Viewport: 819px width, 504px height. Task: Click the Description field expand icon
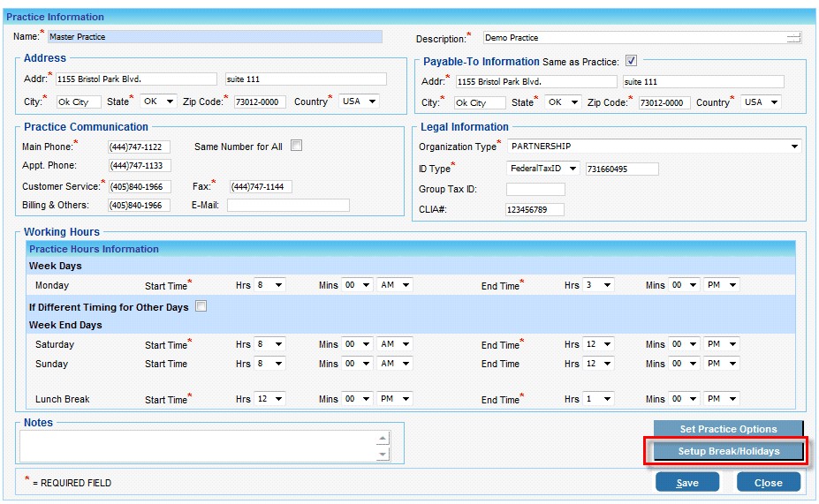793,37
